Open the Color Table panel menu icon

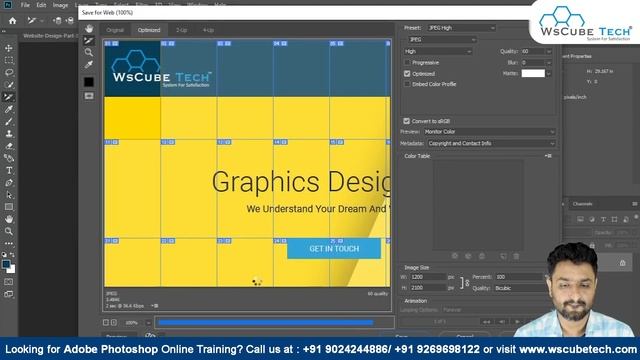pyautogui.click(x=548, y=156)
